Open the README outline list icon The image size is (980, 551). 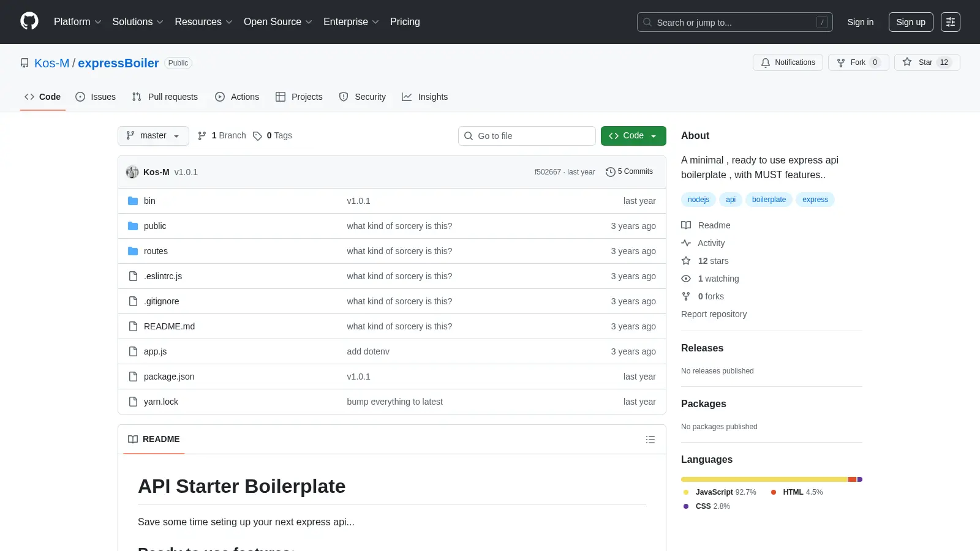(650, 440)
